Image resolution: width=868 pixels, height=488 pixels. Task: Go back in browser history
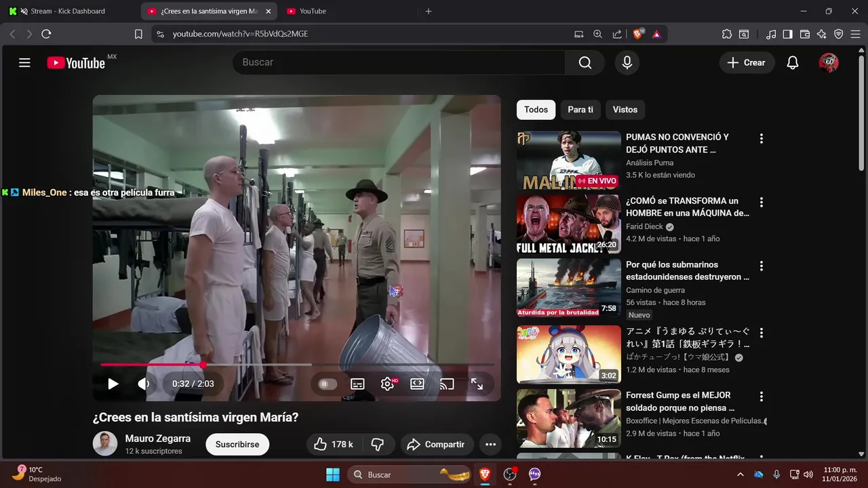tap(12, 34)
